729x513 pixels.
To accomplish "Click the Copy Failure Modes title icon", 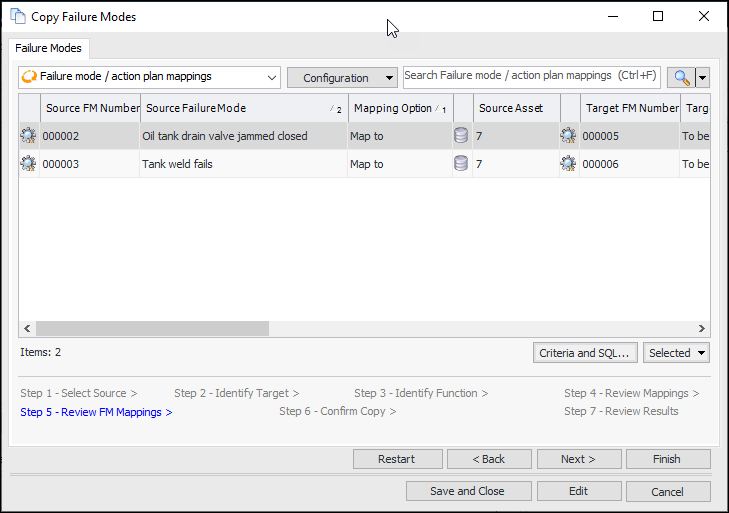I will 18,16.
